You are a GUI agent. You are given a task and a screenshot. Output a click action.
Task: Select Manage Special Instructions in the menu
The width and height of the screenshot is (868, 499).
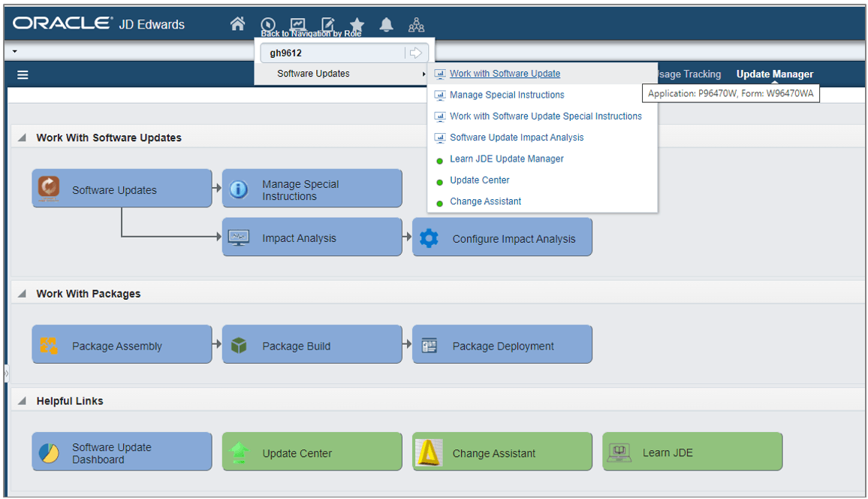click(507, 95)
